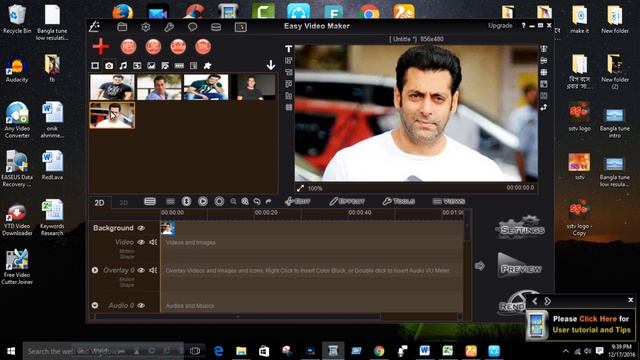Open the project folder icon in top toolbar
This screenshot has height=360, width=640.
point(122,27)
